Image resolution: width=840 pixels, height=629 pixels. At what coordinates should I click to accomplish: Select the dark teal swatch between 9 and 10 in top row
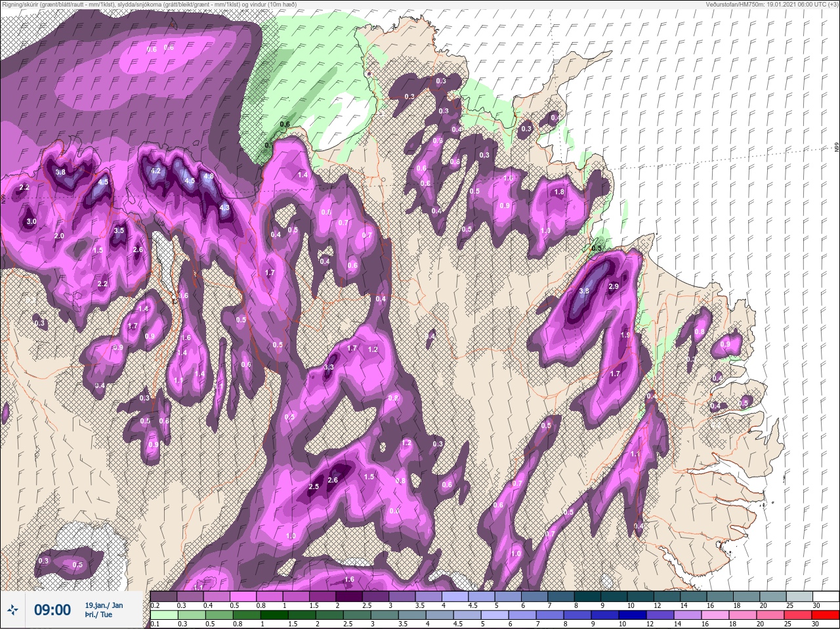[614, 596]
